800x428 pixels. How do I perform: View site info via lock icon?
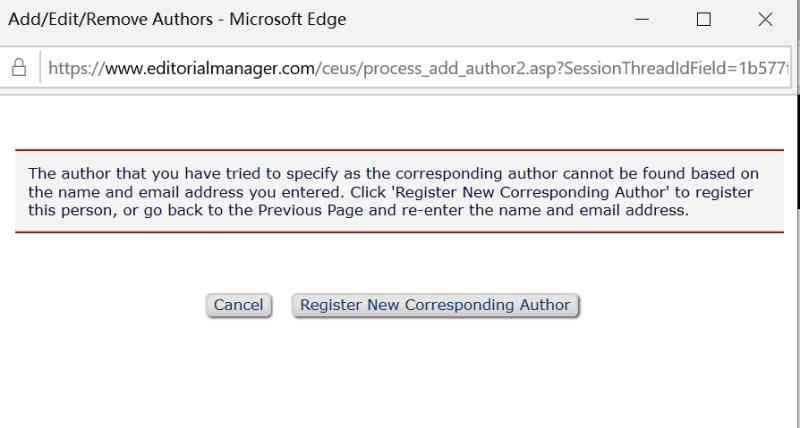[x=18, y=69]
